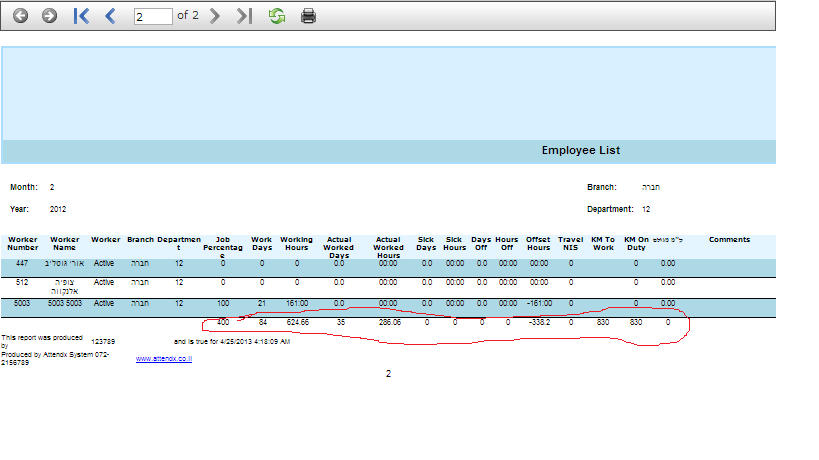819x460 pixels.
Task: Click the back navigation arrow icon
Action: 20,16
